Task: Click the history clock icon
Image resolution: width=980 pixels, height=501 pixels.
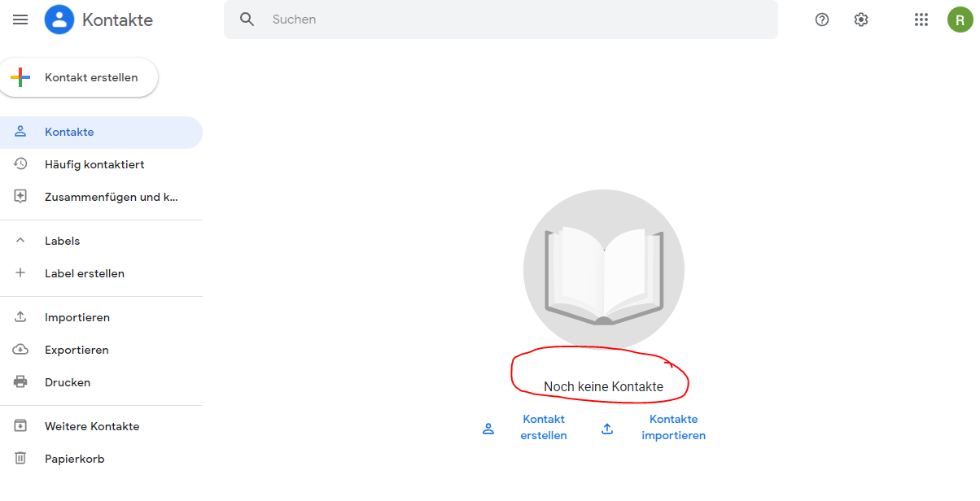Action: (x=20, y=164)
